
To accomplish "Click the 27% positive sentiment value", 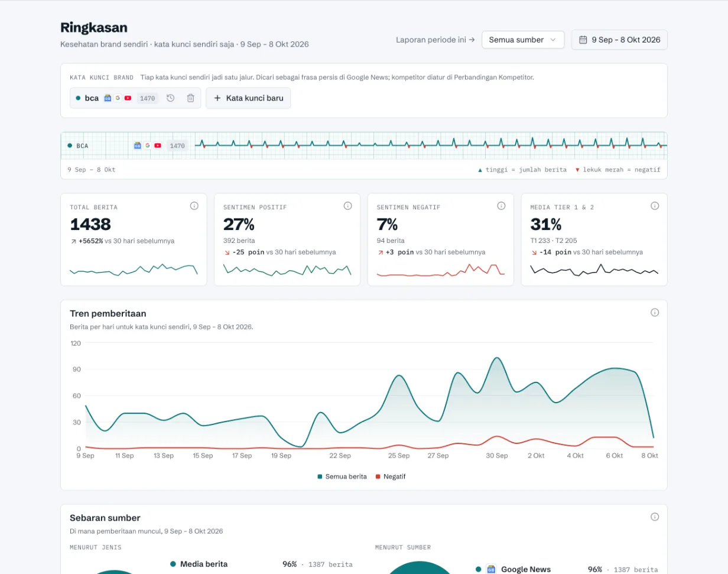I will tap(239, 225).
